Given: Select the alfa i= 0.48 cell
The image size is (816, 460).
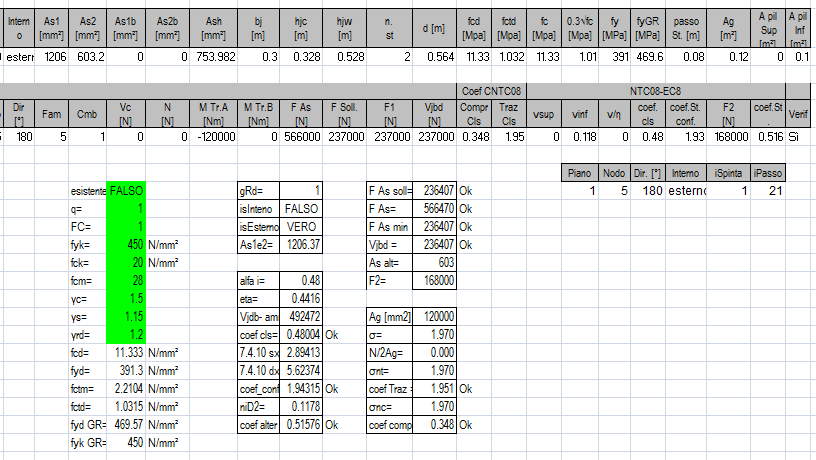Looking at the screenshot, I should pos(302,280).
